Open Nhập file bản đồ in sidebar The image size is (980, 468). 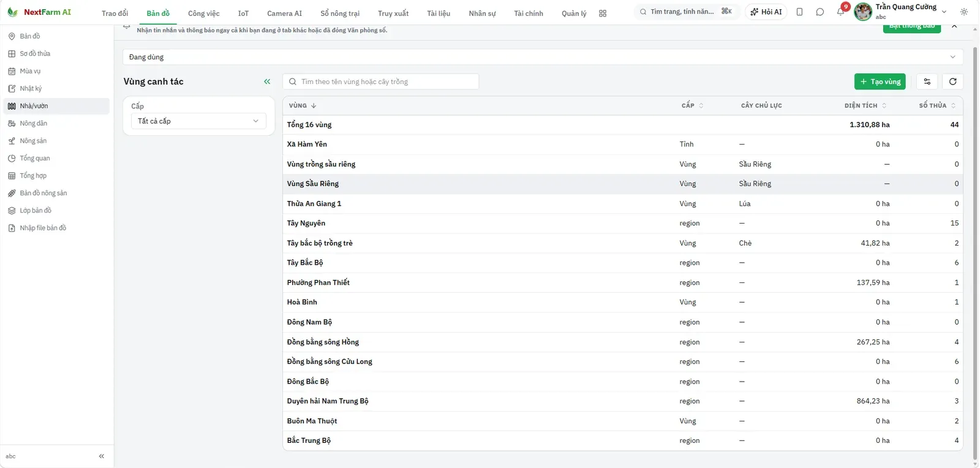[x=56, y=228]
